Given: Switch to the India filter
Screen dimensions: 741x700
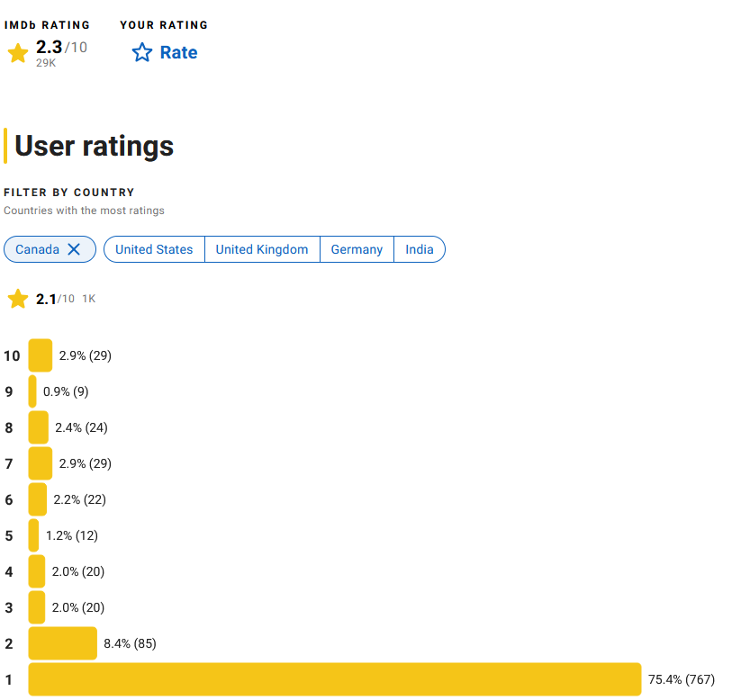Looking at the screenshot, I should tap(420, 249).
